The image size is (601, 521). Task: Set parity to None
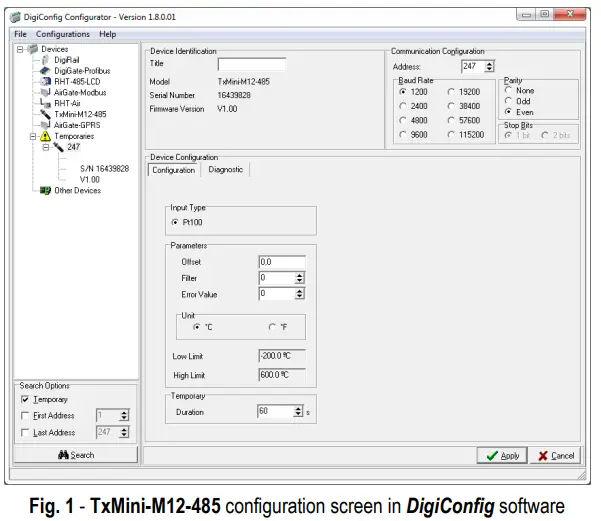coord(508,90)
